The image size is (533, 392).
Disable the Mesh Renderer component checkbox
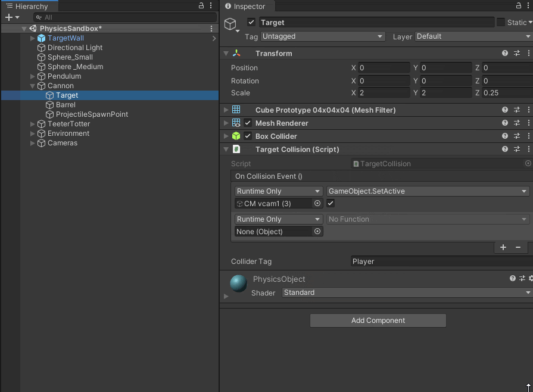click(248, 123)
